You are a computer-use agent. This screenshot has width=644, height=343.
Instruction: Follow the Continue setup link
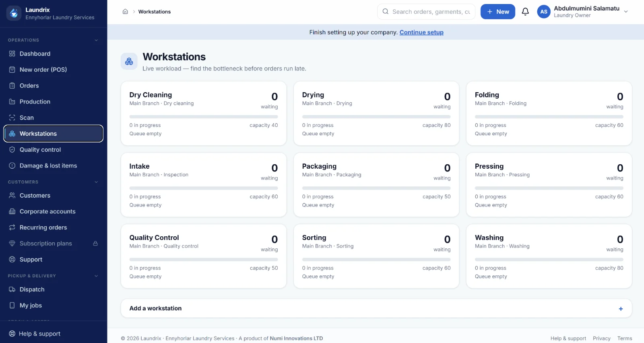click(421, 32)
